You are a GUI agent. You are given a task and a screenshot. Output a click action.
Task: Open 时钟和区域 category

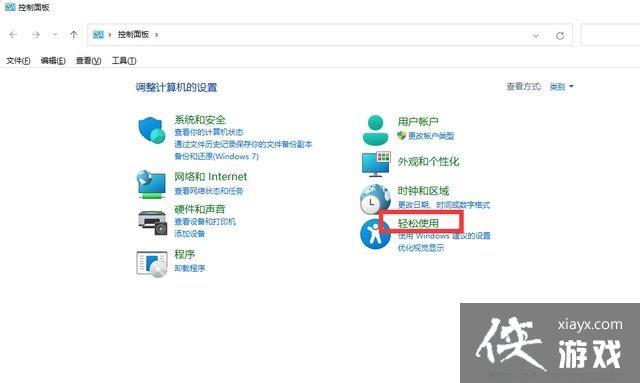423,191
